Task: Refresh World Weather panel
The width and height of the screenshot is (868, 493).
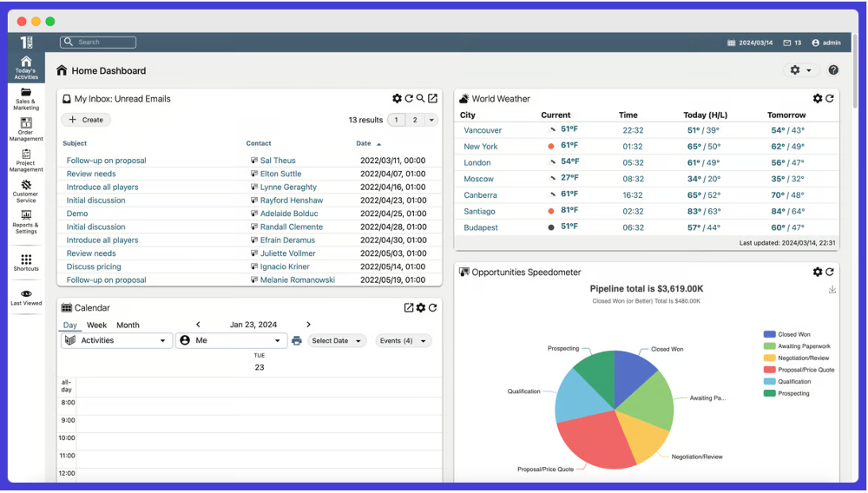Action: pyautogui.click(x=830, y=98)
